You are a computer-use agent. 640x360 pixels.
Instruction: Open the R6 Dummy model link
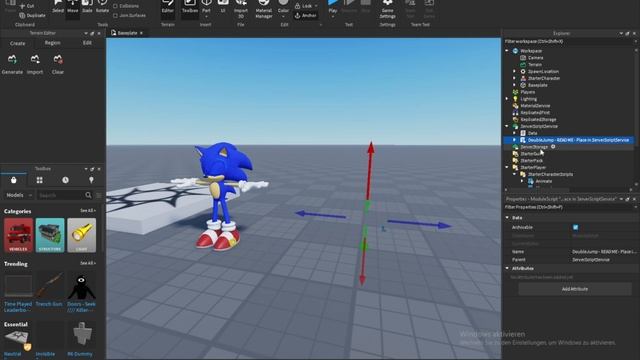coord(80,354)
